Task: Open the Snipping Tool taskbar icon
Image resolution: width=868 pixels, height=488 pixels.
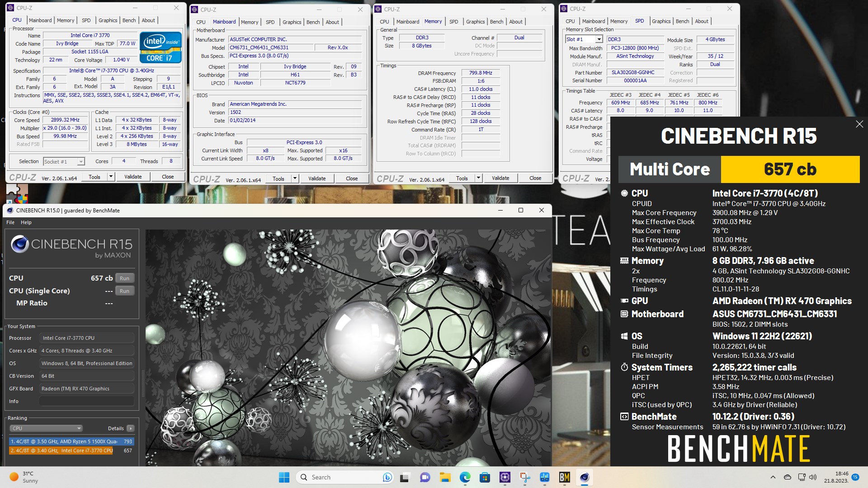Action: tap(524, 477)
